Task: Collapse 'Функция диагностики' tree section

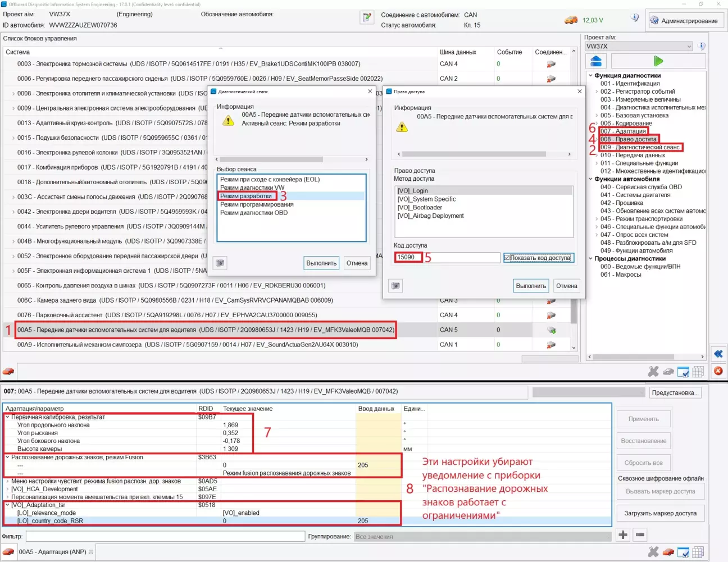Action: click(x=590, y=76)
